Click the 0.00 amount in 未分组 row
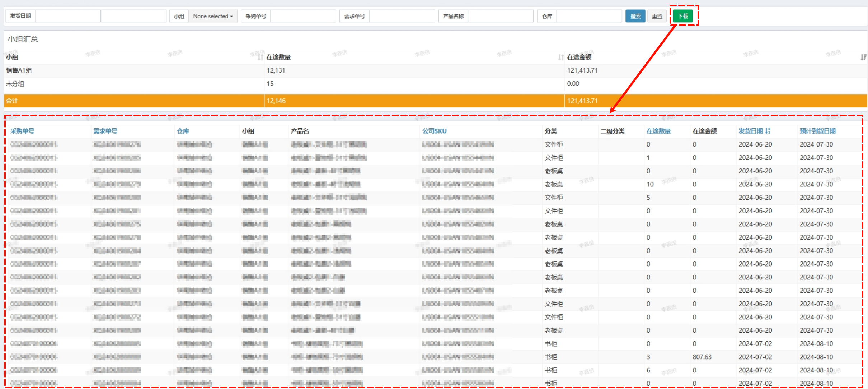This screenshot has width=868, height=389. tap(573, 84)
